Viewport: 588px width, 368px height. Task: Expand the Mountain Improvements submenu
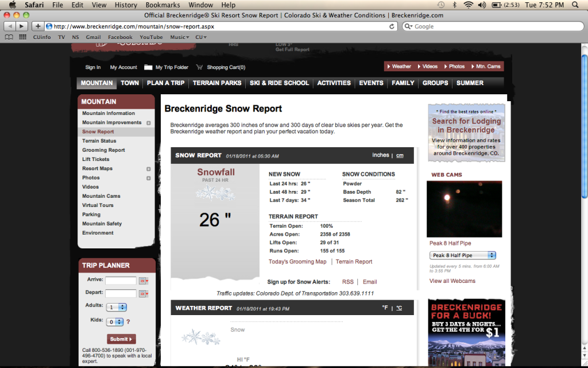pyautogui.click(x=149, y=123)
